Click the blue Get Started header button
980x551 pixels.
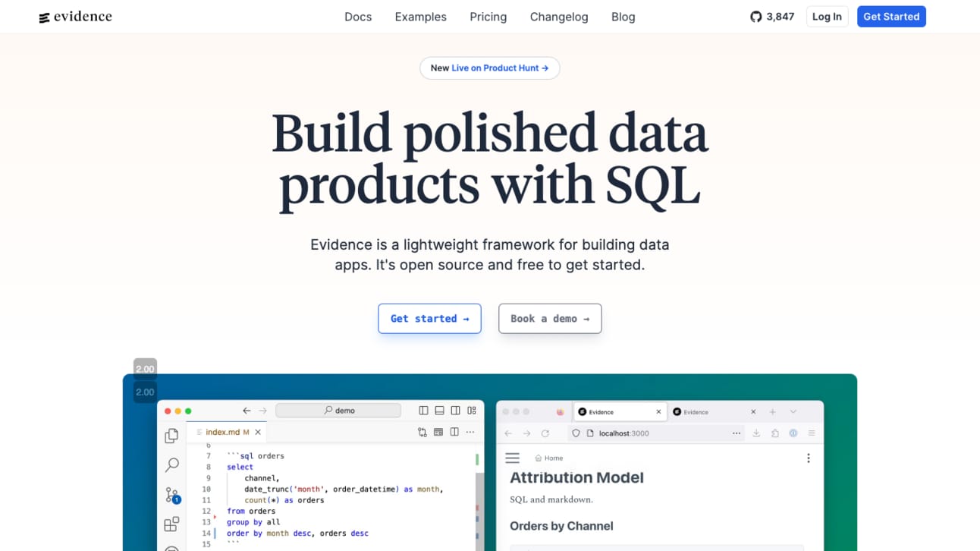pyautogui.click(x=891, y=17)
